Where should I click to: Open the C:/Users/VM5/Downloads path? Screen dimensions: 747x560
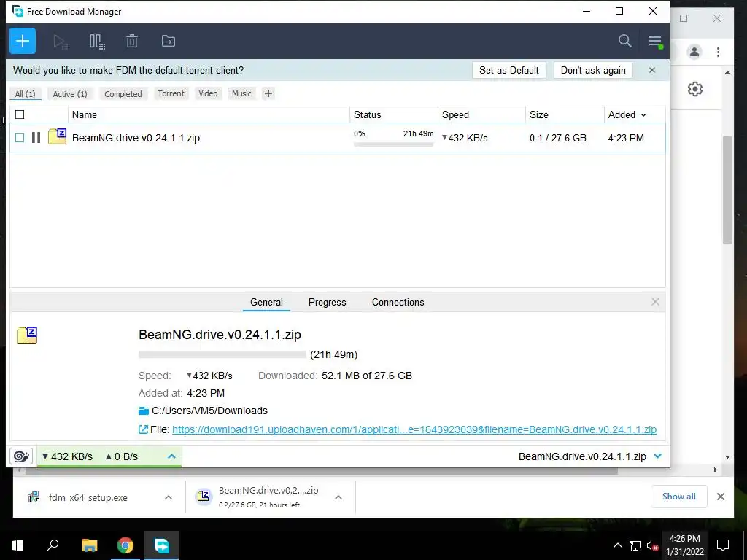point(209,411)
